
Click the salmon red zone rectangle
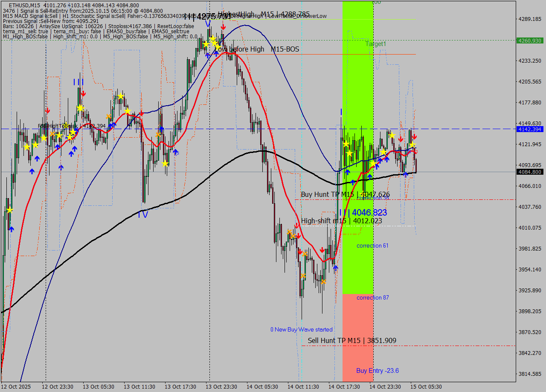[x=357, y=332]
